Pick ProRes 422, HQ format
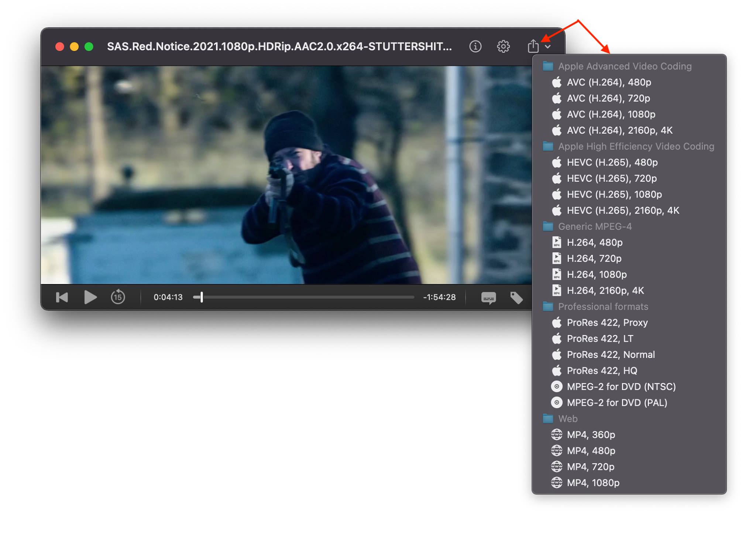This screenshot has height=540, width=756. pyautogui.click(x=602, y=370)
